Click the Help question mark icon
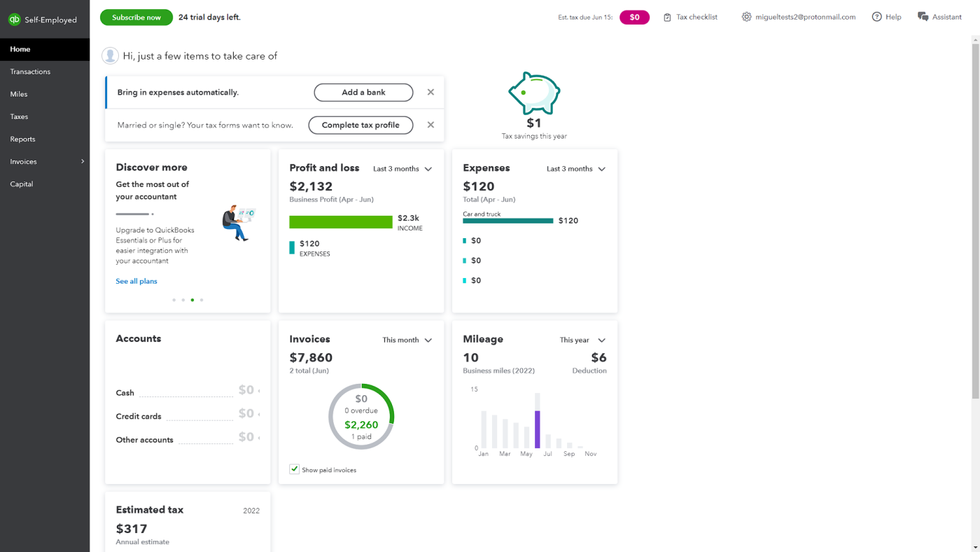The image size is (980, 552). pyautogui.click(x=876, y=17)
